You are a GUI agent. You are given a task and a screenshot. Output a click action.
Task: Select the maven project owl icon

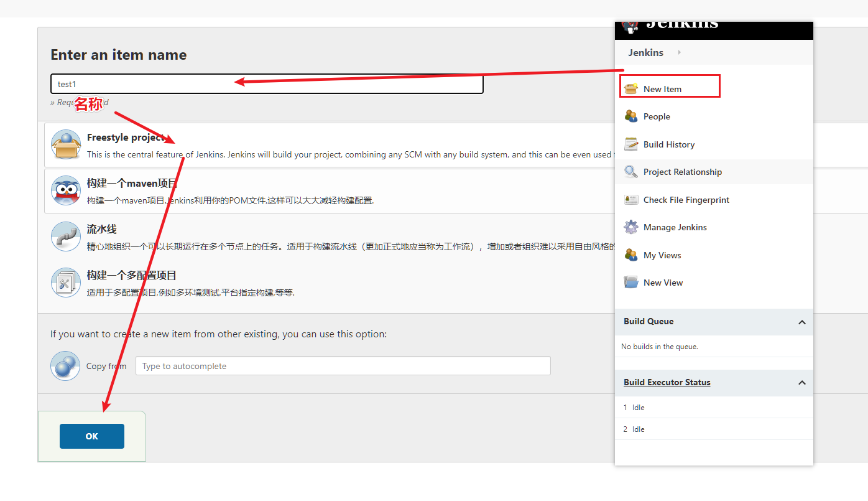[66, 190]
